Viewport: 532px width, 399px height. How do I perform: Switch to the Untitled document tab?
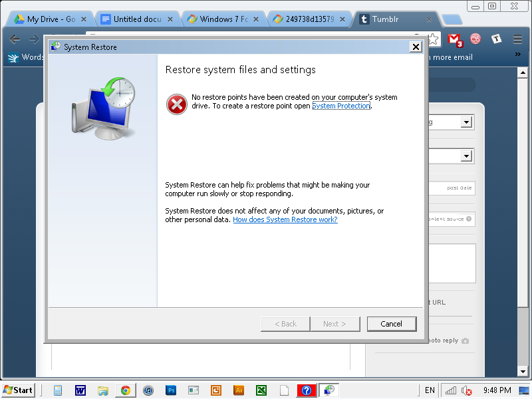click(137, 19)
